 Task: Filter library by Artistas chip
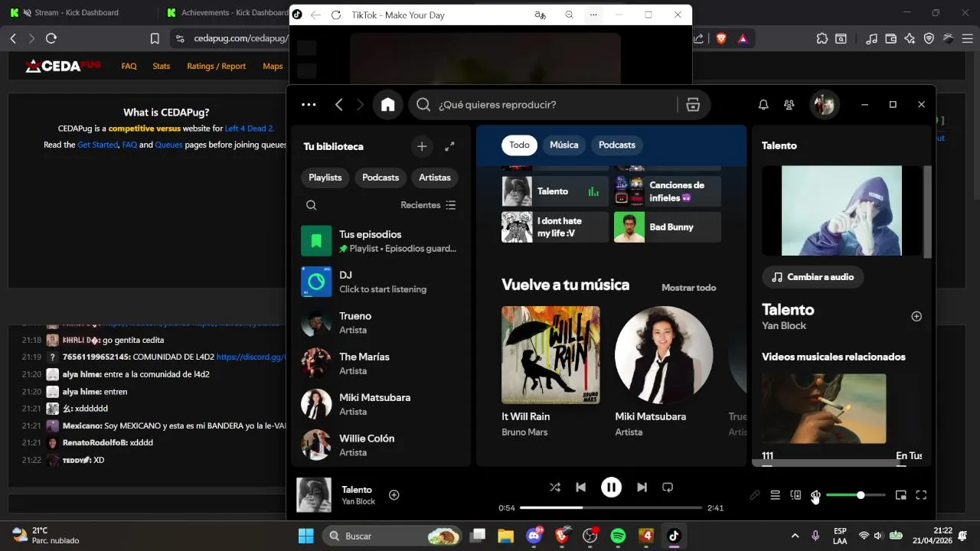click(x=435, y=178)
